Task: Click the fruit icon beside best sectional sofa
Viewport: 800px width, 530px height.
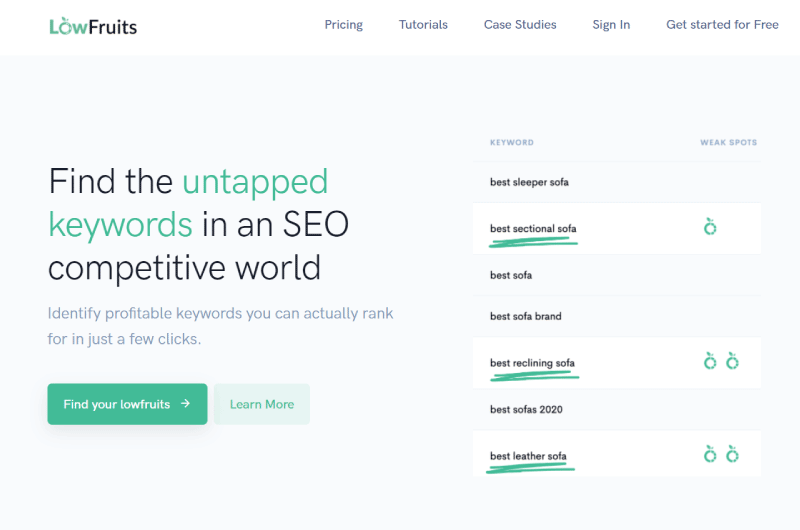Action: (710, 226)
